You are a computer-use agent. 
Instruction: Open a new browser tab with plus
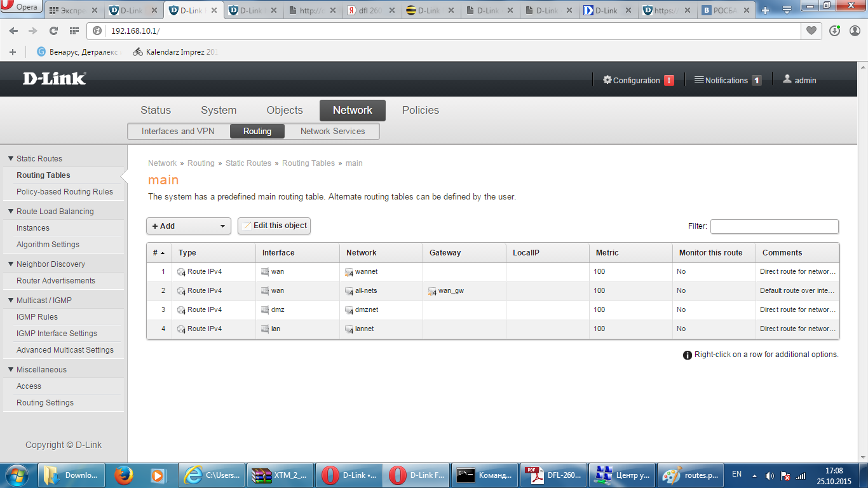pos(765,10)
